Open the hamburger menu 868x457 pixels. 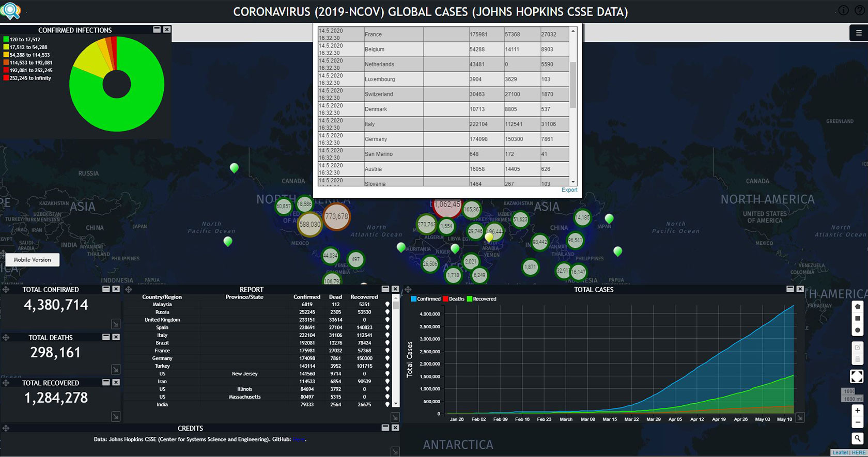tap(859, 33)
